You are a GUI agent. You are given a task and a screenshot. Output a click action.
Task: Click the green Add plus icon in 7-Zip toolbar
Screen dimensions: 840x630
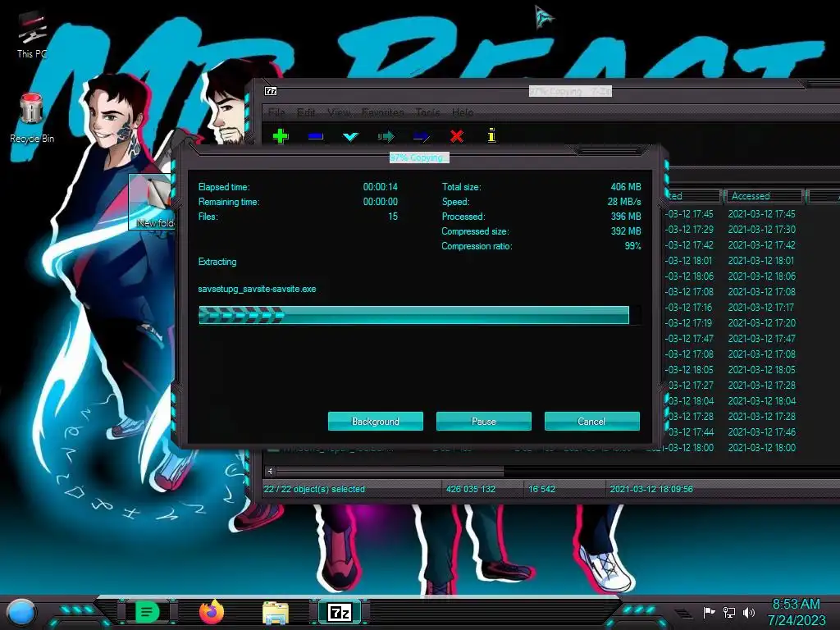281,136
